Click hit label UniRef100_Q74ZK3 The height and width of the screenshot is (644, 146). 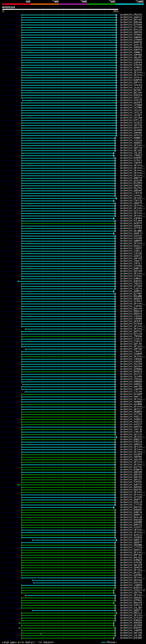[131, 301]
